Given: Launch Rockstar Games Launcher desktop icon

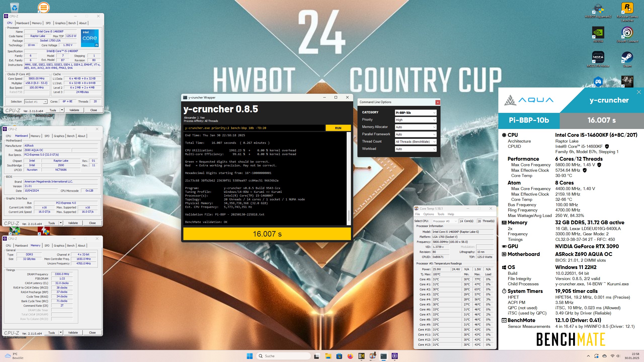Looking at the screenshot, I should click(627, 12).
